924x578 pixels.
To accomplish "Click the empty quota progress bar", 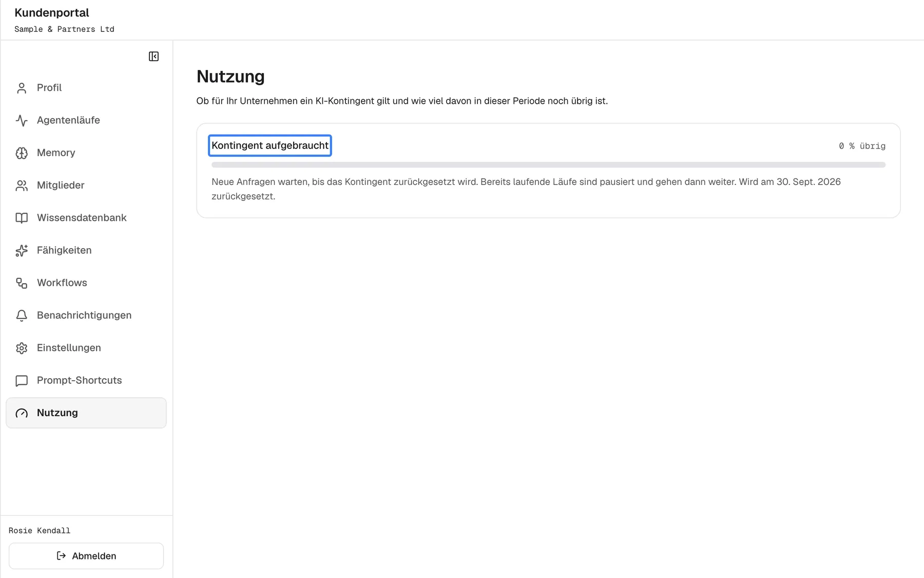I will [x=548, y=165].
